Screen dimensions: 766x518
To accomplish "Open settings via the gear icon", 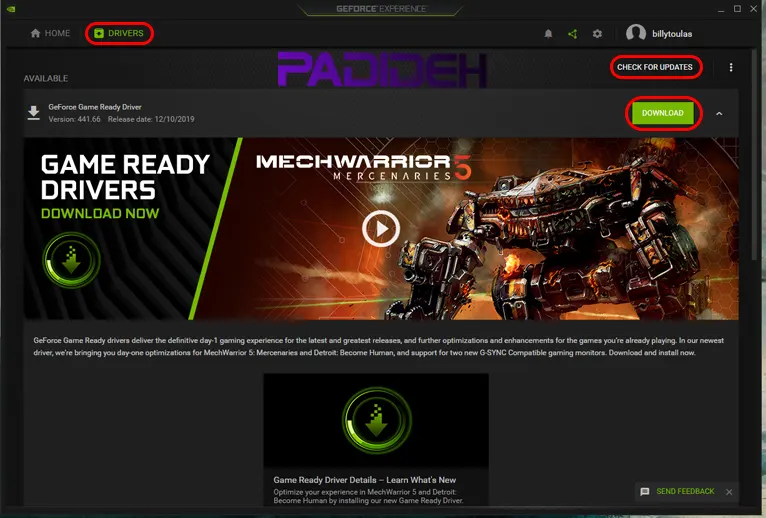I will click(x=597, y=34).
